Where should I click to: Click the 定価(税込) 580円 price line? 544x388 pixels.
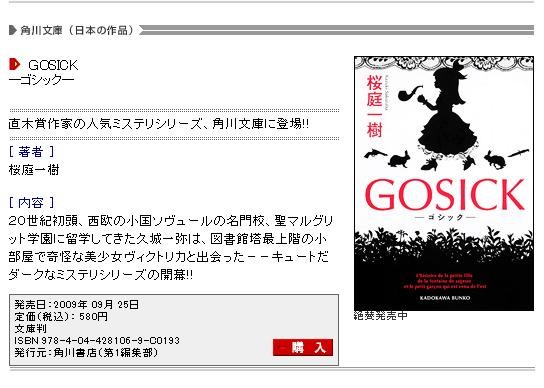pos(61,317)
